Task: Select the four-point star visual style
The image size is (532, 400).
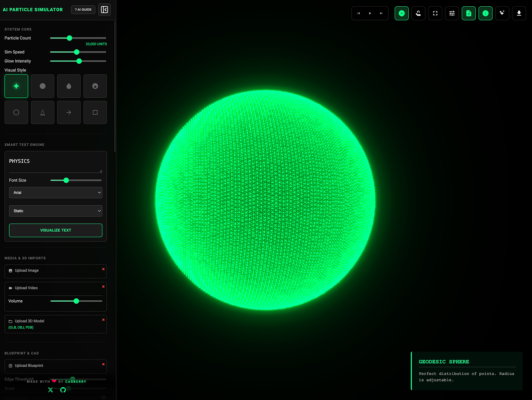Action: [x=16, y=86]
